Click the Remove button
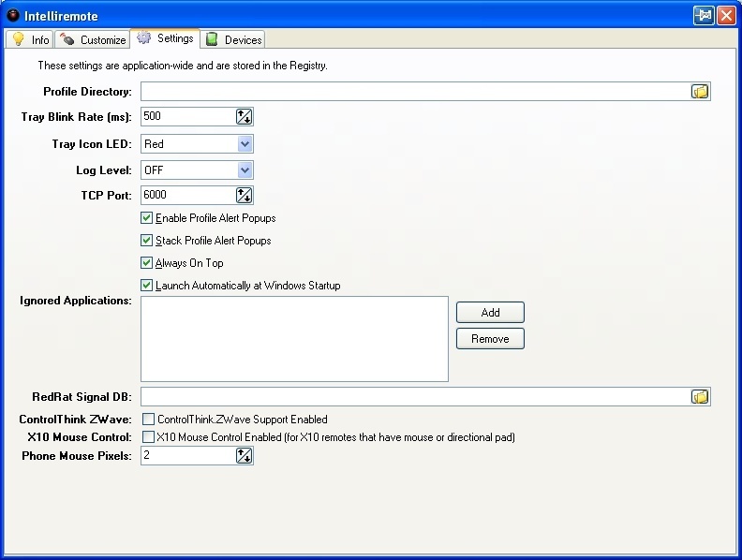 [x=490, y=339]
